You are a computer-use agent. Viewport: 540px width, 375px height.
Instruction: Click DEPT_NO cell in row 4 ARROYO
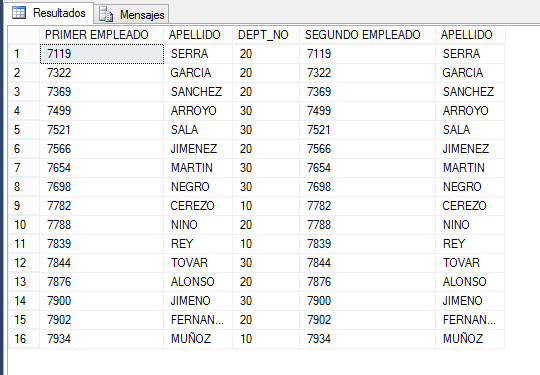266,111
